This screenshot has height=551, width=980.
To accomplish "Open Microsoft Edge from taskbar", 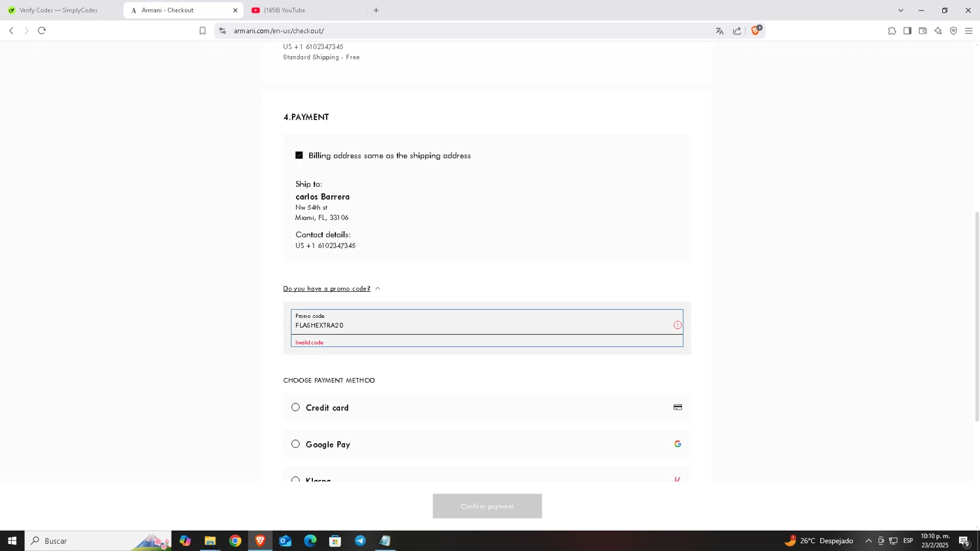I will (310, 541).
